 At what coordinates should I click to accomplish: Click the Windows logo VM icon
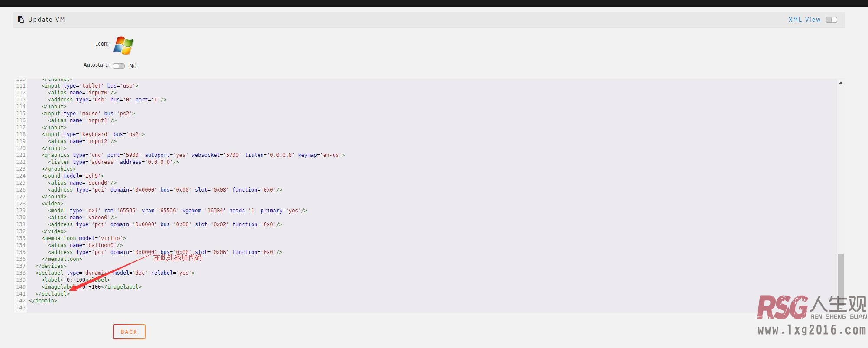(123, 46)
